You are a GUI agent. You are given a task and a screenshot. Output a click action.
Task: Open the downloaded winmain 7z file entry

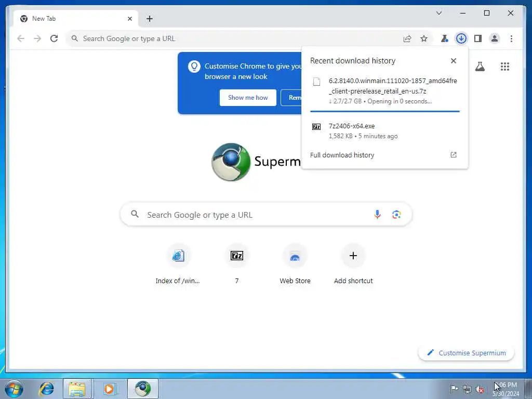(x=385, y=91)
